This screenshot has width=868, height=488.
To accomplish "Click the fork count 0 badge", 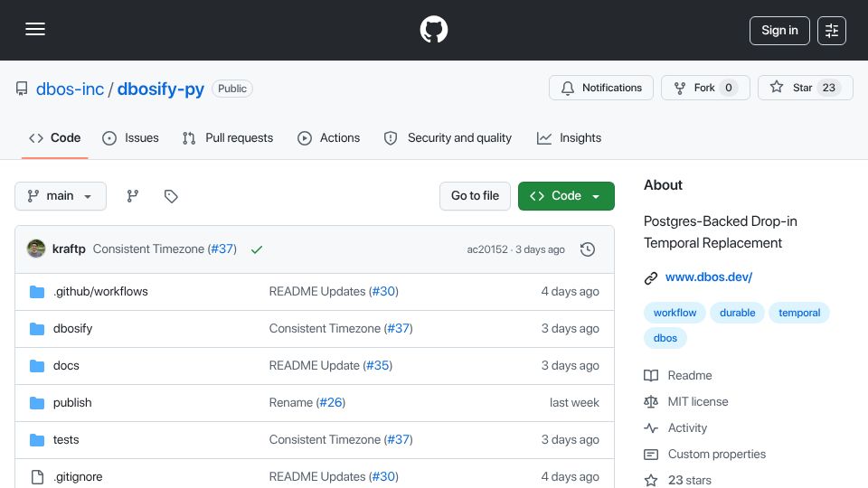I will click(x=729, y=88).
